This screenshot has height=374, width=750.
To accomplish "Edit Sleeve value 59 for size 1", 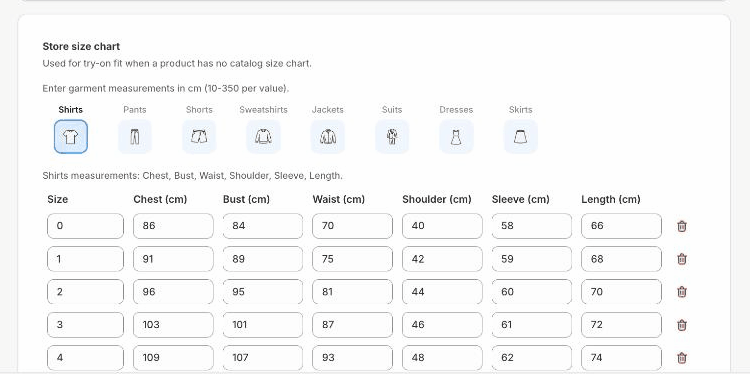I will pos(531,259).
